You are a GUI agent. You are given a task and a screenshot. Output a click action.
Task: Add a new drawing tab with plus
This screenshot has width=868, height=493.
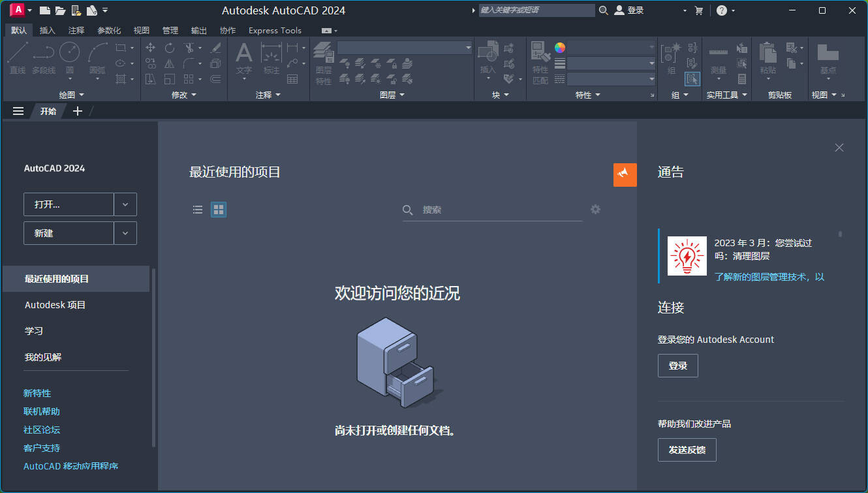coord(78,111)
